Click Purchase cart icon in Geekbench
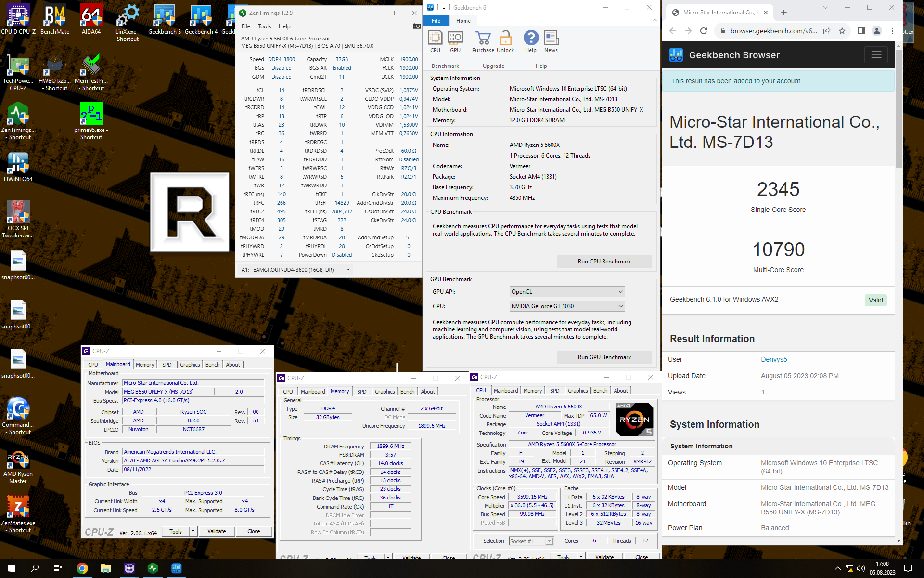924x578 pixels. (x=483, y=42)
